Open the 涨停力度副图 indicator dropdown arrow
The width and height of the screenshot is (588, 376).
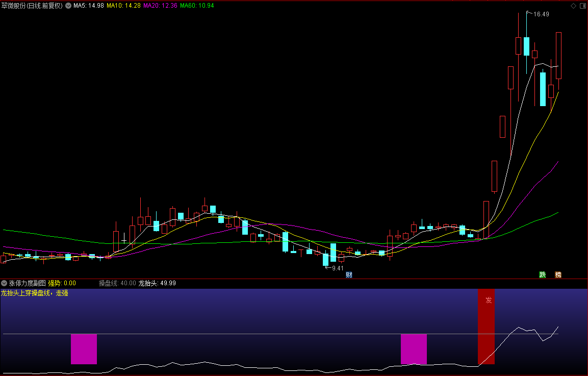tap(4, 283)
